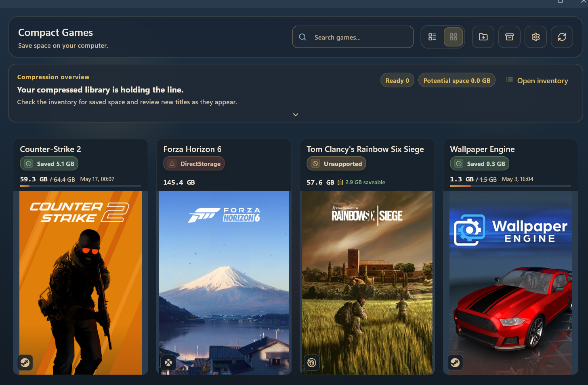Focus the Search games field
Screen dimensions: 588x385
pyautogui.click(x=353, y=37)
